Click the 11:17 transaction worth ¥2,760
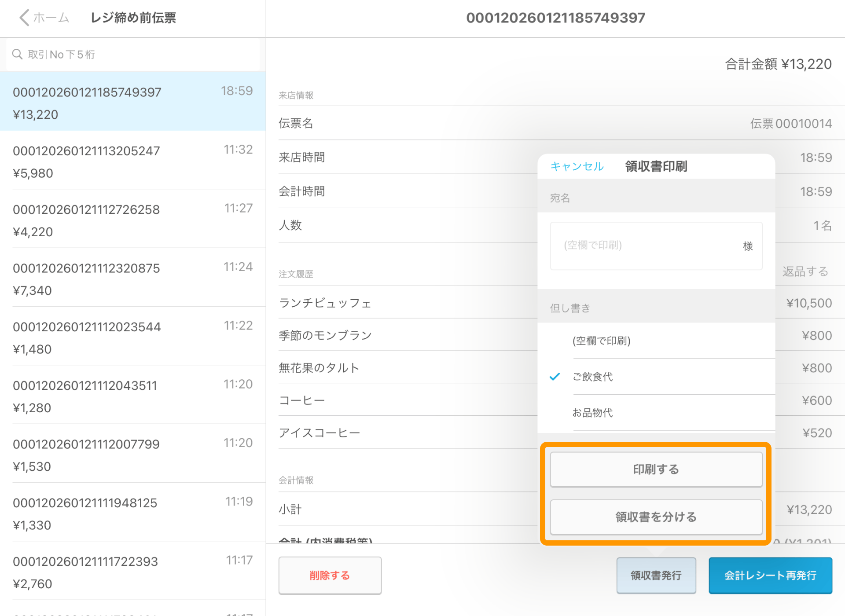 [x=132, y=571]
